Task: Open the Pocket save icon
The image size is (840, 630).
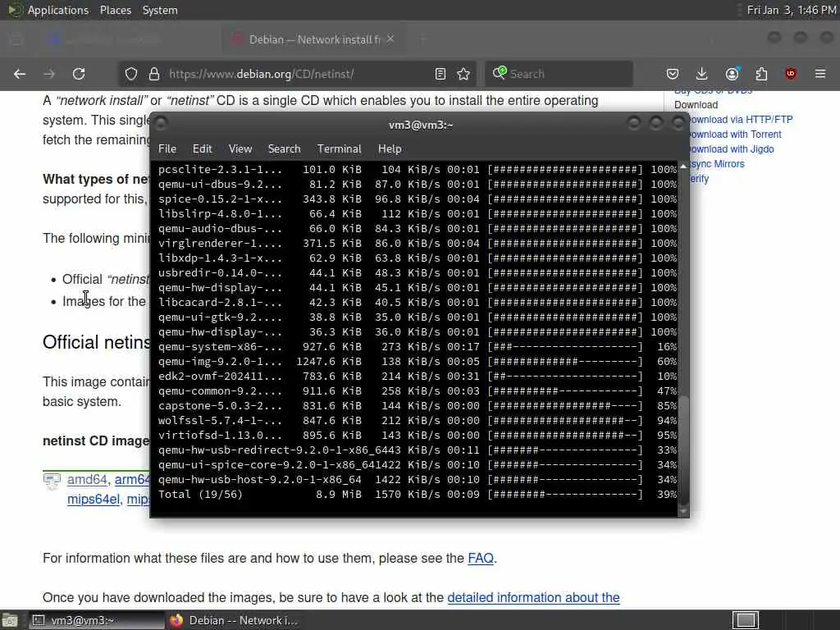Action: [673, 74]
